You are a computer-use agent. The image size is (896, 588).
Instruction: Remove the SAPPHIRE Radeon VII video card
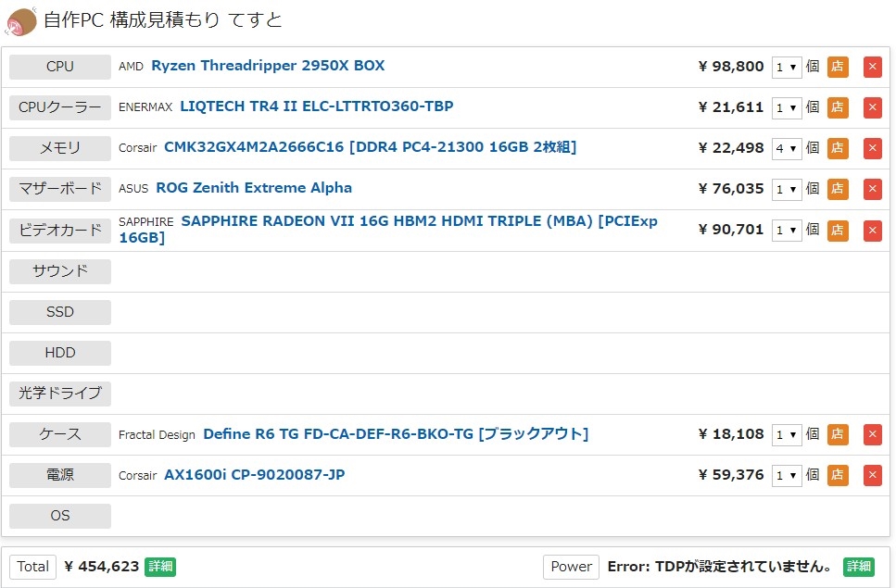point(872,230)
